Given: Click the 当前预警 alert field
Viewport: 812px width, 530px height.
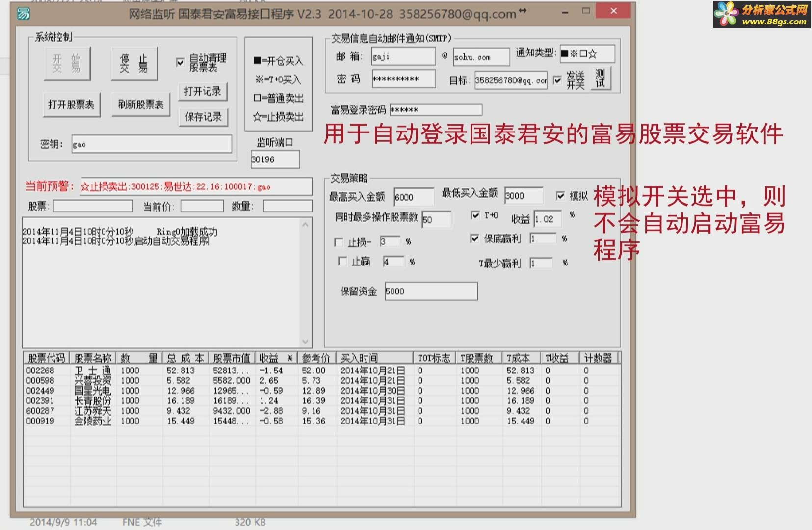Looking at the screenshot, I should click(x=196, y=186).
